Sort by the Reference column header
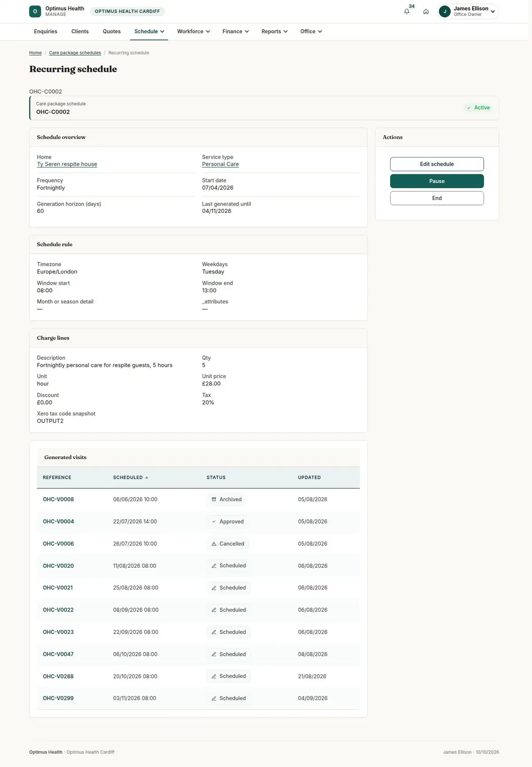The image size is (532, 767). tap(57, 478)
